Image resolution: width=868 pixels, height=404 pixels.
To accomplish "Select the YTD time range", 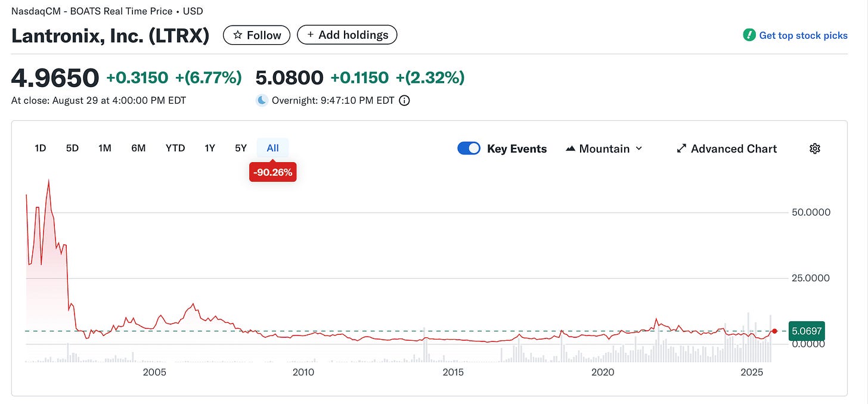I will (x=175, y=148).
